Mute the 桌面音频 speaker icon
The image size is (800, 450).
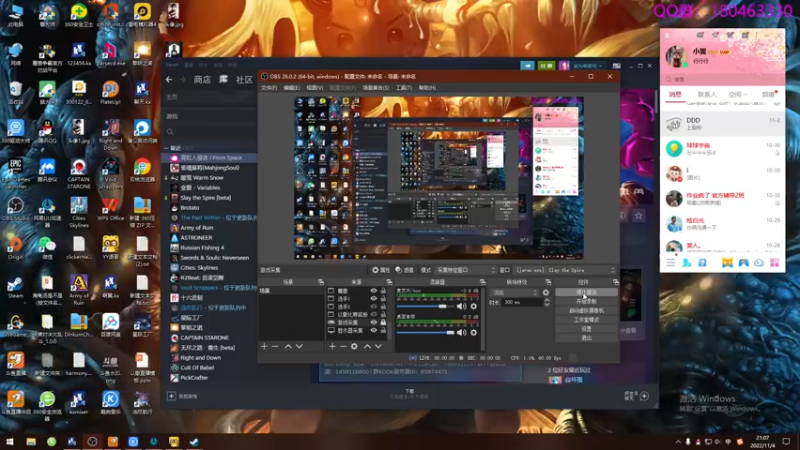pos(461,333)
